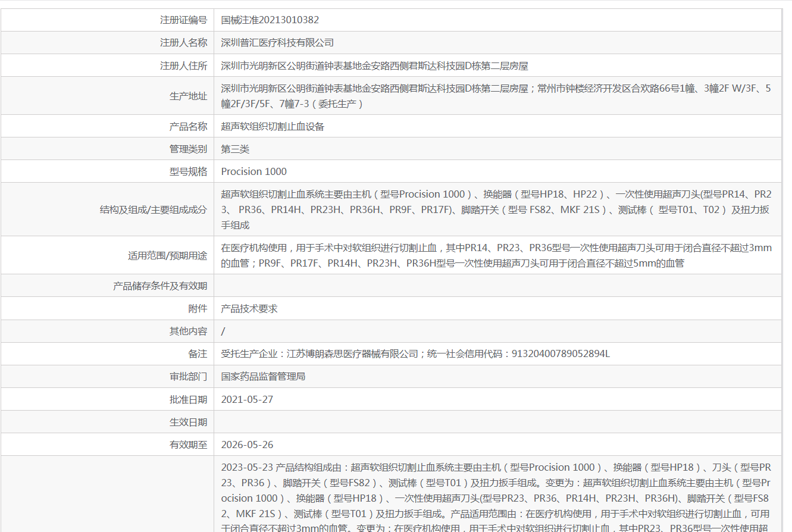This screenshot has height=532, width=792.
Task: Click the 注册人住所 row label
Action: pyautogui.click(x=183, y=65)
